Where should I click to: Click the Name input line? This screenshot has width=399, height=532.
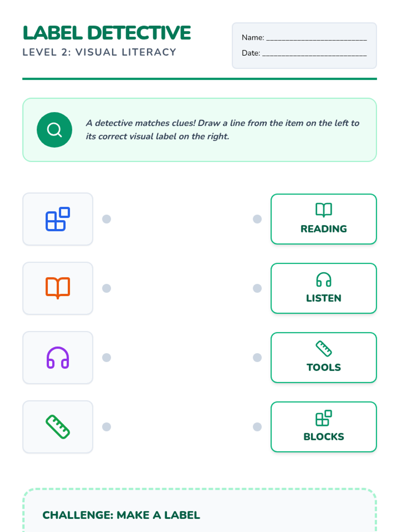click(x=316, y=38)
